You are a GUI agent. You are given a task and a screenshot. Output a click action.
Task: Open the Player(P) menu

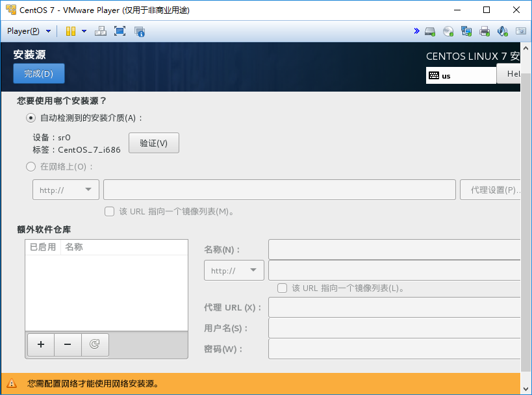pyautogui.click(x=29, y=31)
